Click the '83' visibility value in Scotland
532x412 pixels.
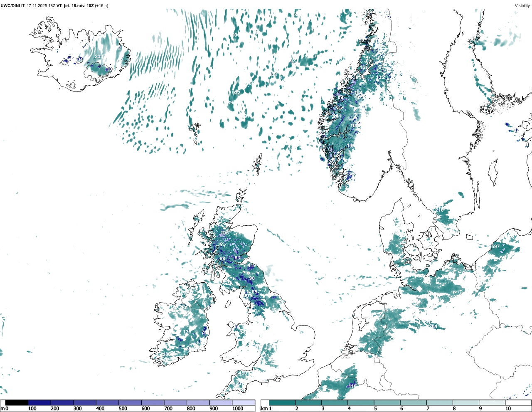(x=237, y=258)
